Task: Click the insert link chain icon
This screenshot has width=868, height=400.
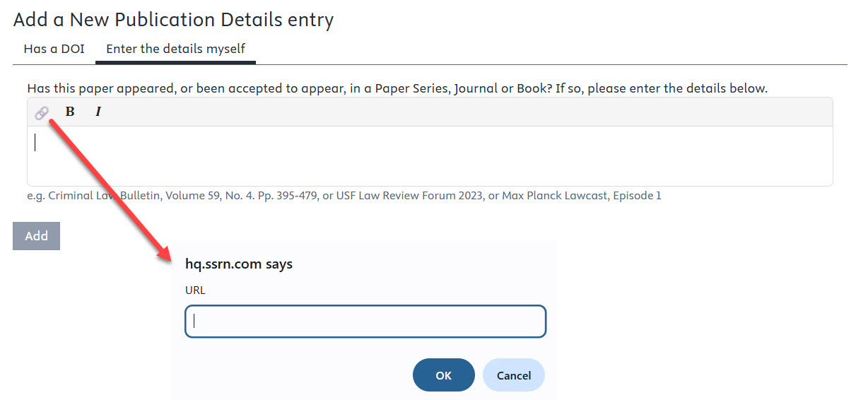Action: [42, 112]
